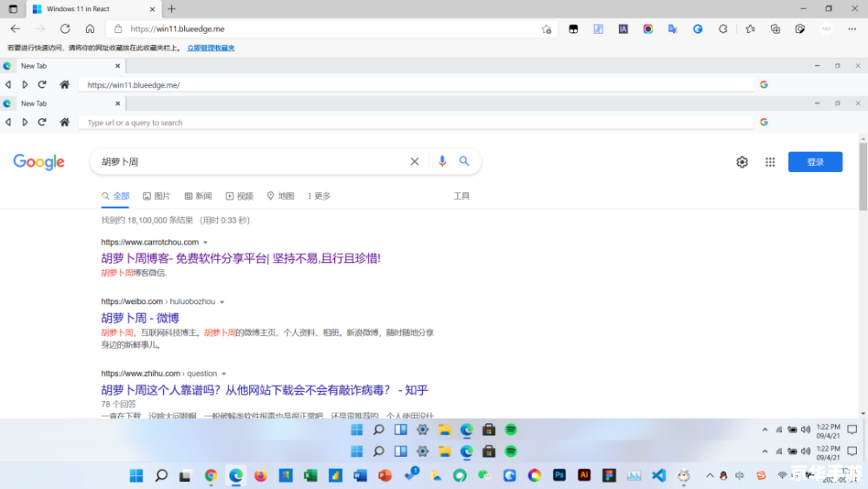Start voice search microphone in Google

pos(442,162)
